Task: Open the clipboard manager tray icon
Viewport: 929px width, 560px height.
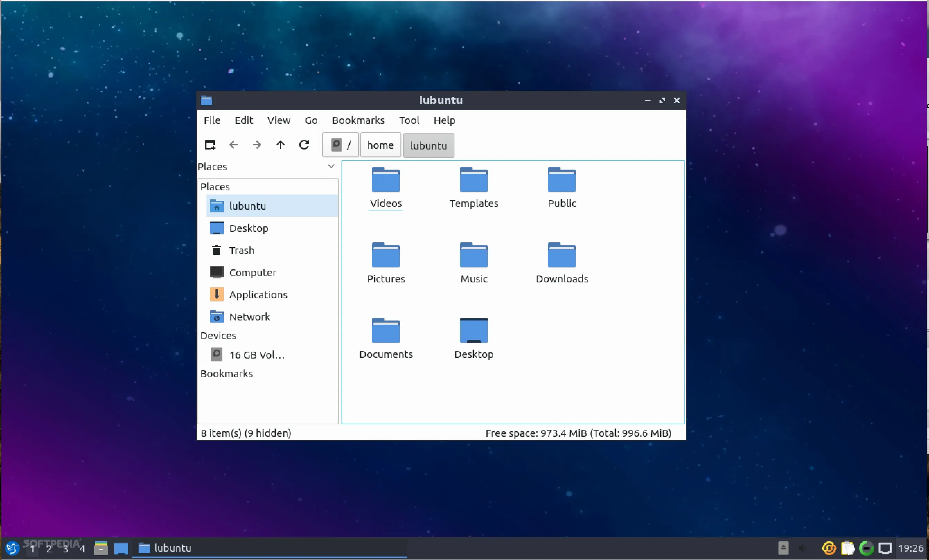Action: (x=848, y=548)
